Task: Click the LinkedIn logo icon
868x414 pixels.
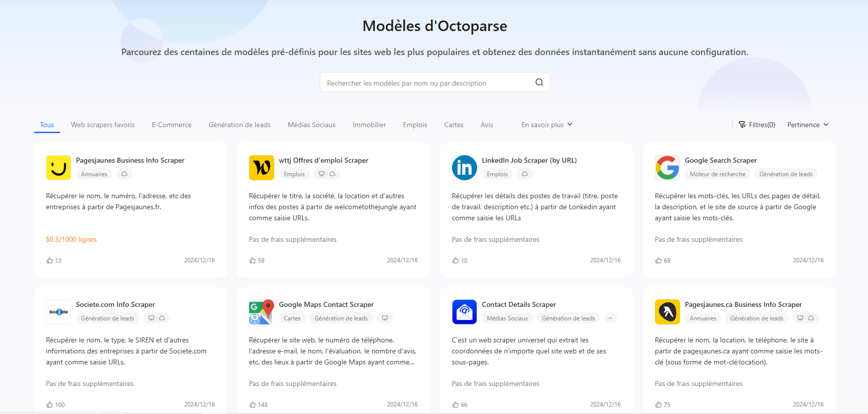Action: [465, 168]
